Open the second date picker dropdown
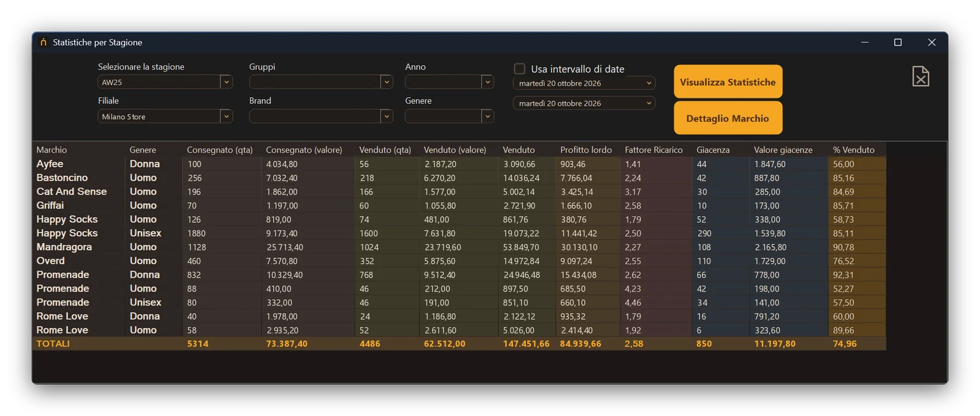 click(x=649, y=103)
